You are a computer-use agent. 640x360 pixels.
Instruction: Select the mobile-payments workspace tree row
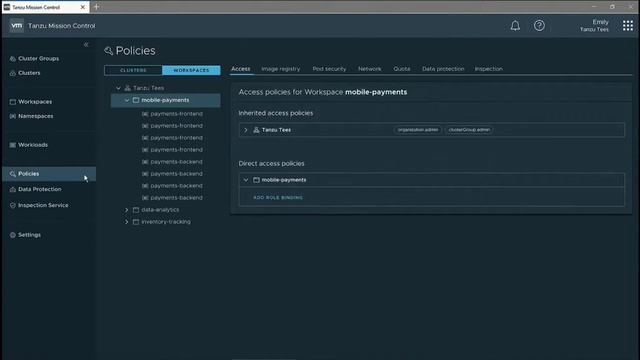[166, 100]
